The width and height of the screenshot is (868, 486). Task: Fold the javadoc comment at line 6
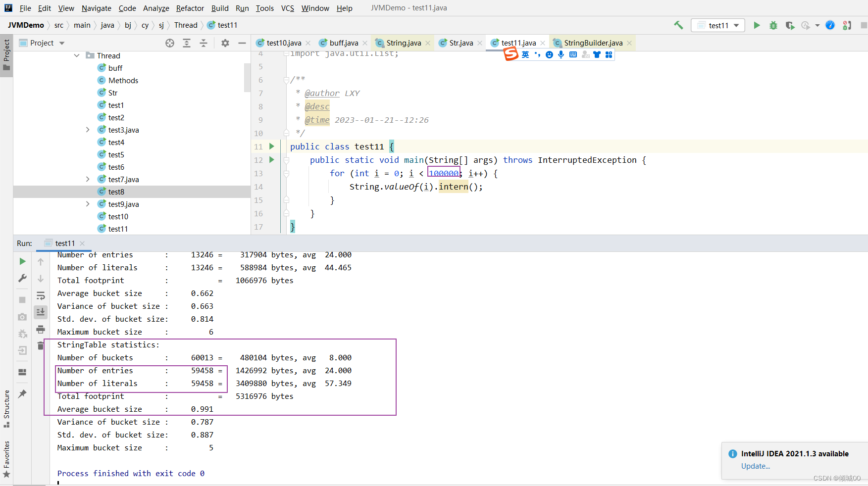pos(286,80)
